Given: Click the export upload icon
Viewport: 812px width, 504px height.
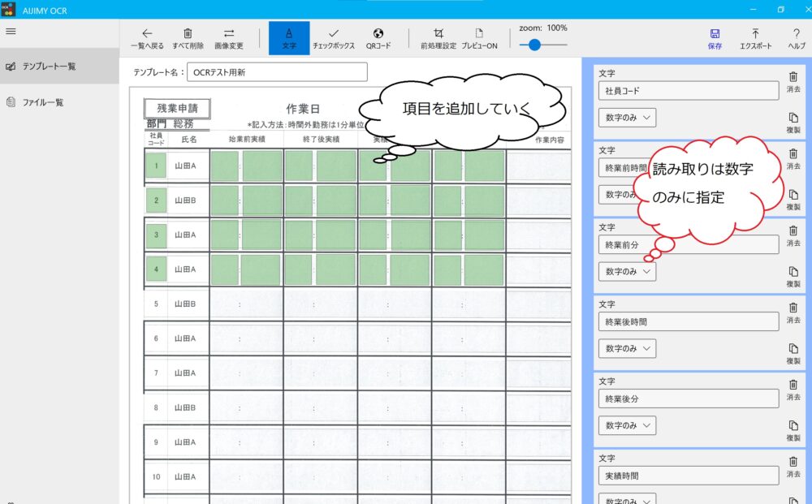Looking at the screenshot, I should (x=755, y=33).
